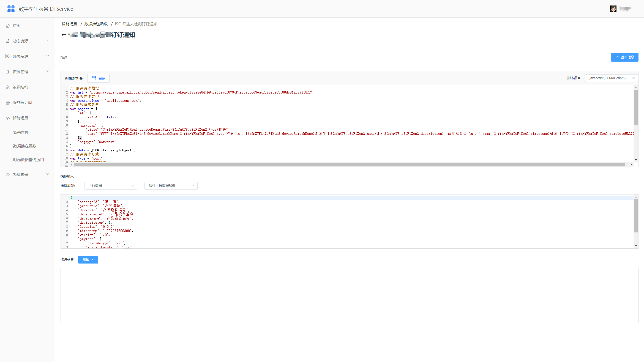This screenshot has height=362, width=644.
Task: Expand the 动态资源 menu chevron
Action: [x=48, y=41]
